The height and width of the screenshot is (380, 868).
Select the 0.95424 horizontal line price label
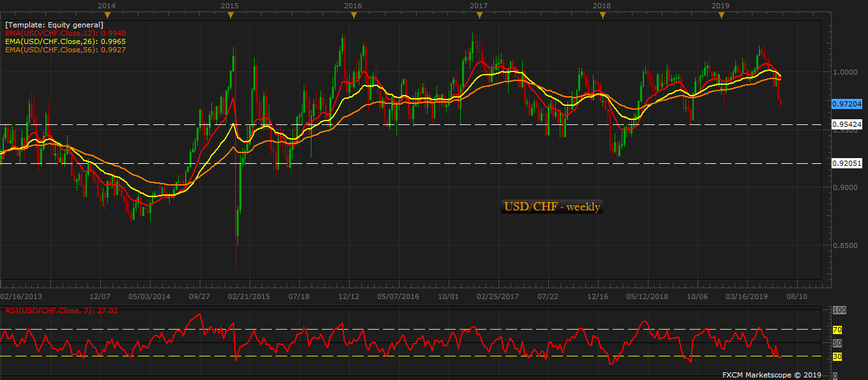[x=847, y=124]
